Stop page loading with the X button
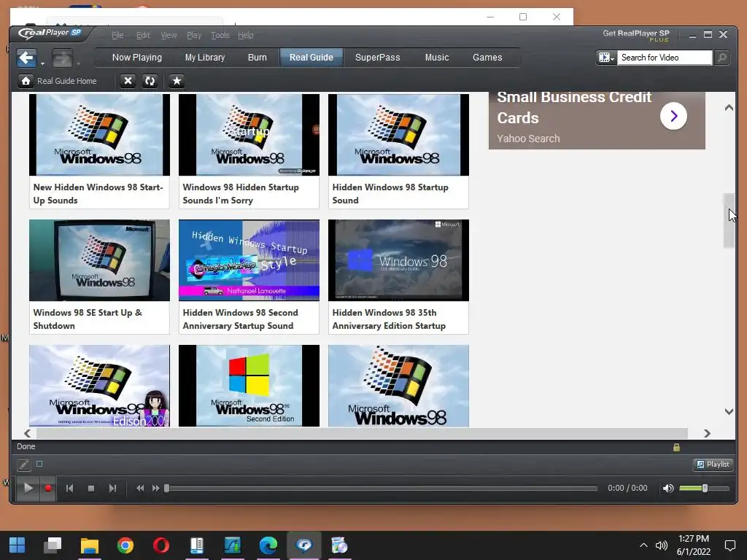The width and height of the screenshot is (747, 560). (x=128, y=81)
